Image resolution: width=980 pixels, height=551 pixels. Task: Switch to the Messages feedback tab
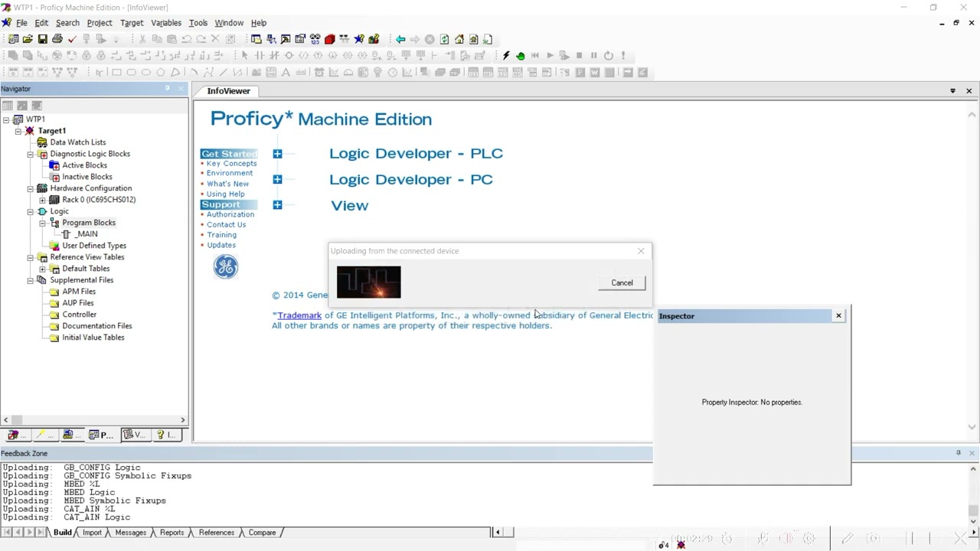click(x=131, y=533)
